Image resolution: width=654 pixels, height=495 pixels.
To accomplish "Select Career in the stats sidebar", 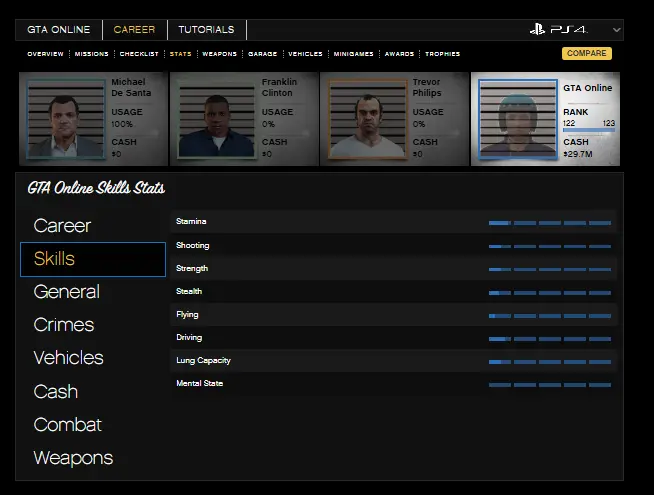I will (62, 226).
